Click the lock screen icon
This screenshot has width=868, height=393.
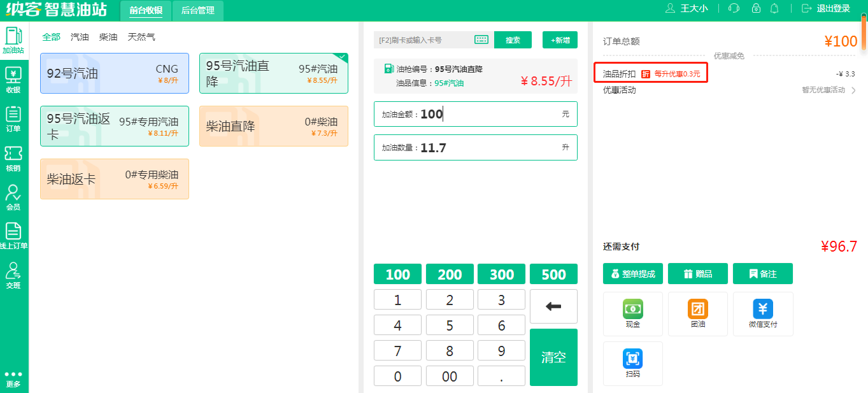tap(755, 8)
